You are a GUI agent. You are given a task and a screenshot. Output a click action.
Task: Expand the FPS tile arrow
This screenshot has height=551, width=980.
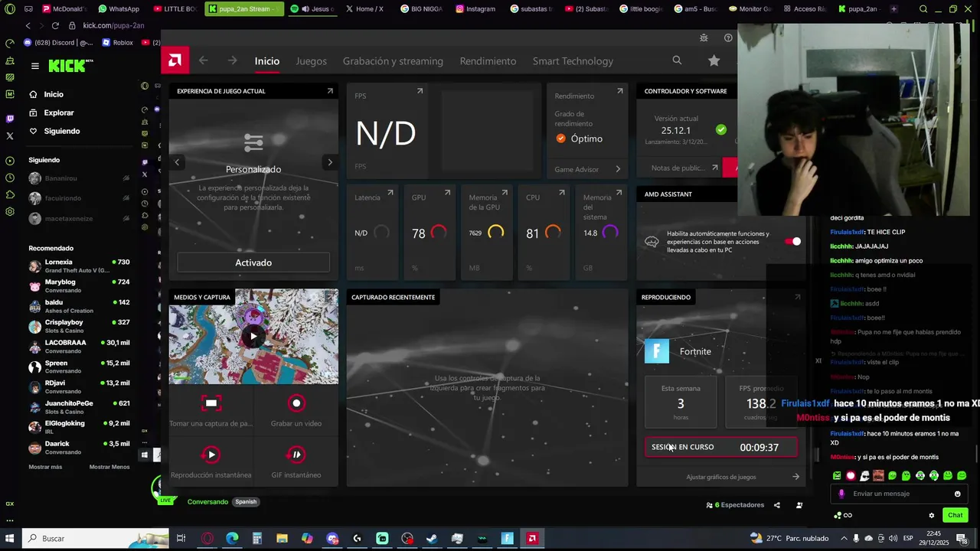click(x=420, y=91)
